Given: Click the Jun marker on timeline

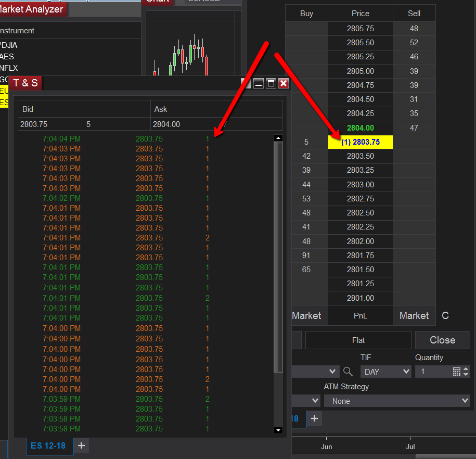Looking at the screenshot, I should coord(327,447).
